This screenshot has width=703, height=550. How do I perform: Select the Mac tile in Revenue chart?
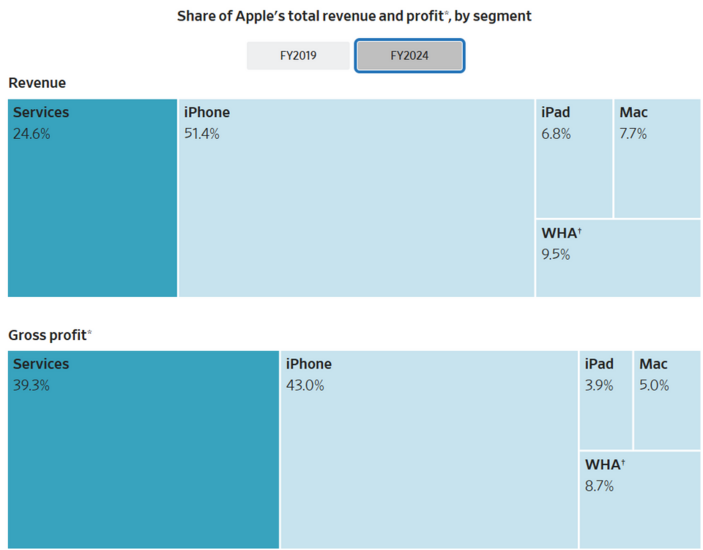coord(657,159)
